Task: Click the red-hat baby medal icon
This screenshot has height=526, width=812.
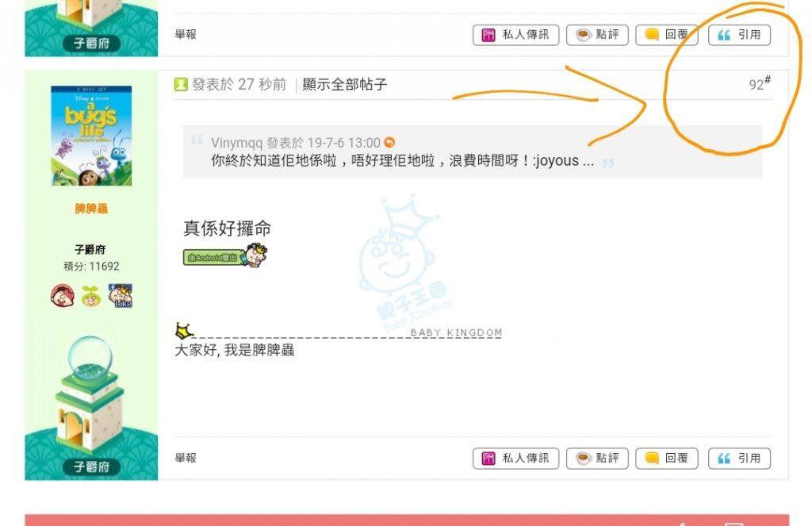Action: (x=62, y=296)
